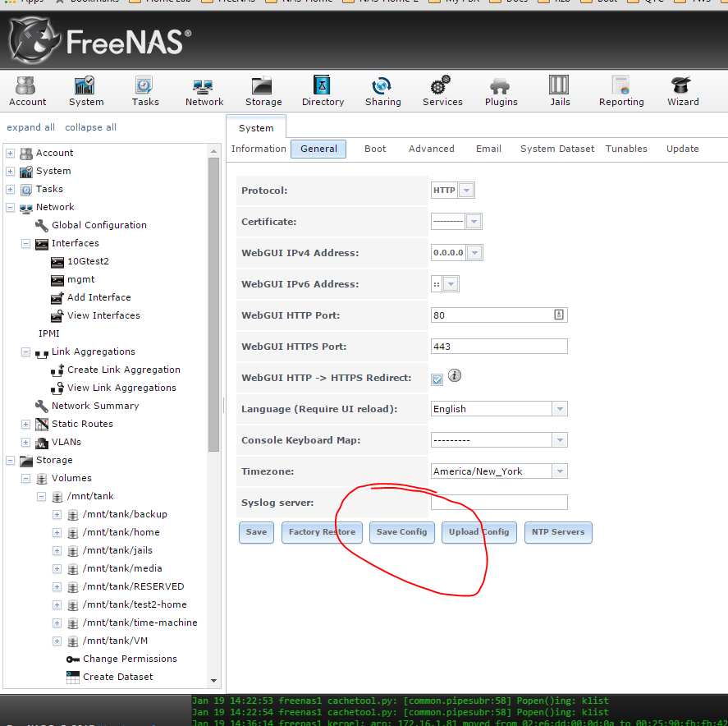
Task: Switch to the Advanced tab
Action: (432, 149)
